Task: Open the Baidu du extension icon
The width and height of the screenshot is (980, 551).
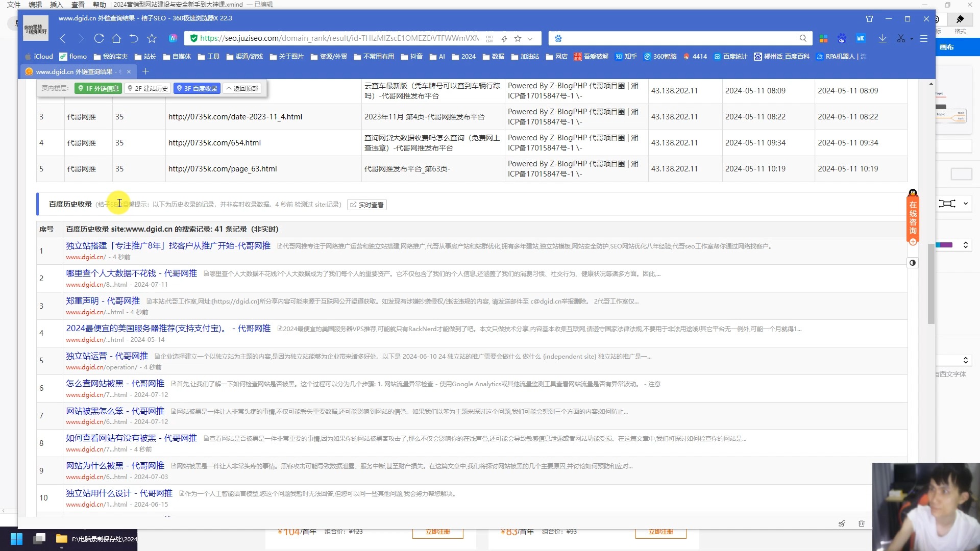Action: click(x=842, y=38)
